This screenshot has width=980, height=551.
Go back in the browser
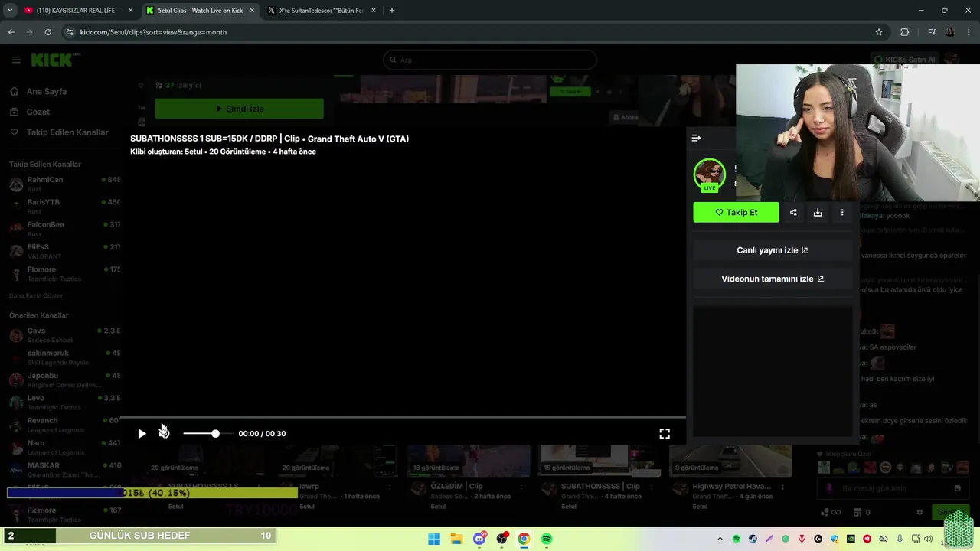point(11,32)
